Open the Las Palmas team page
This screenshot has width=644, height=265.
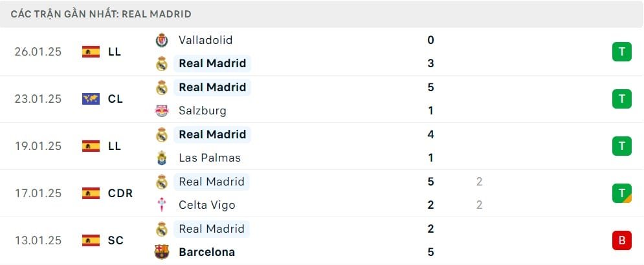pos(209,158)
